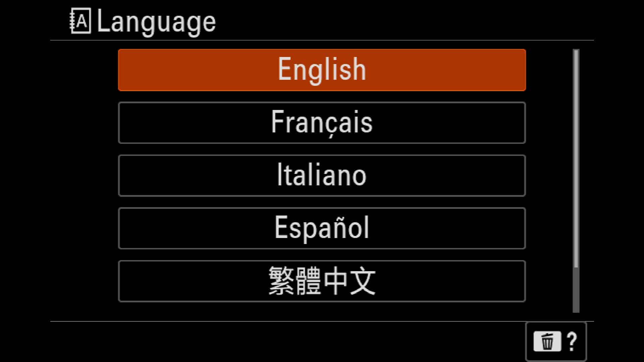Click the scrollbar track below the thumb

[576, 290]
